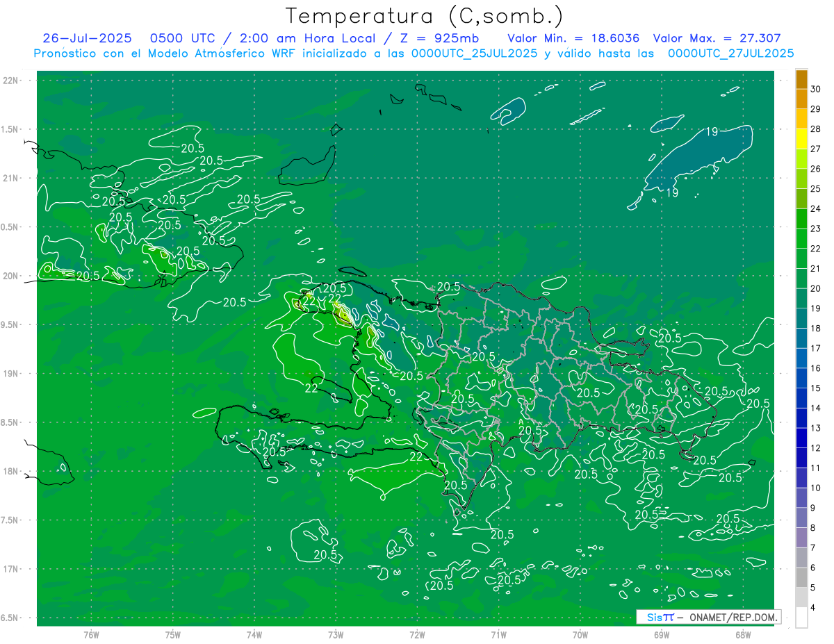Click the color scale label "25"
The height and width of the screenshot is (644, 834).
816,189
